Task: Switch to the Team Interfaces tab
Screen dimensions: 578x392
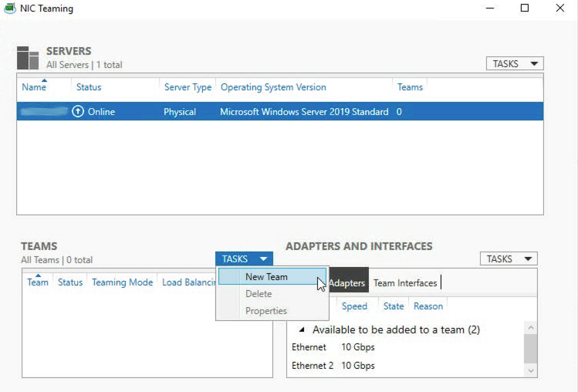Action: tap(405, 283)
